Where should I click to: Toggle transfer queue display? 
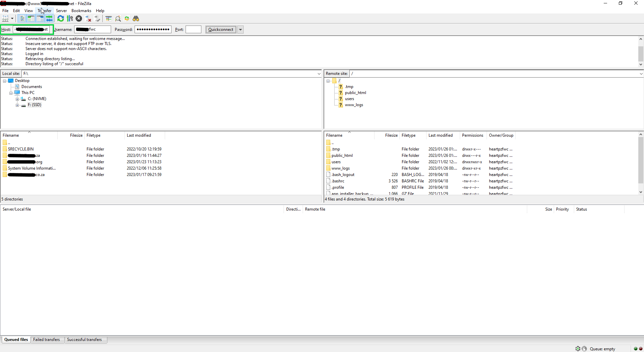pyautogui.click(x=49, y=19)
